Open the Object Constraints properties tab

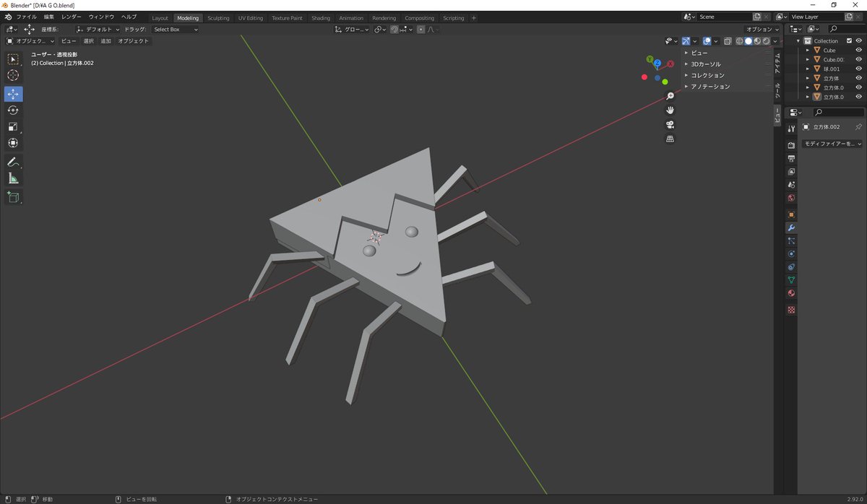[791, 266]
